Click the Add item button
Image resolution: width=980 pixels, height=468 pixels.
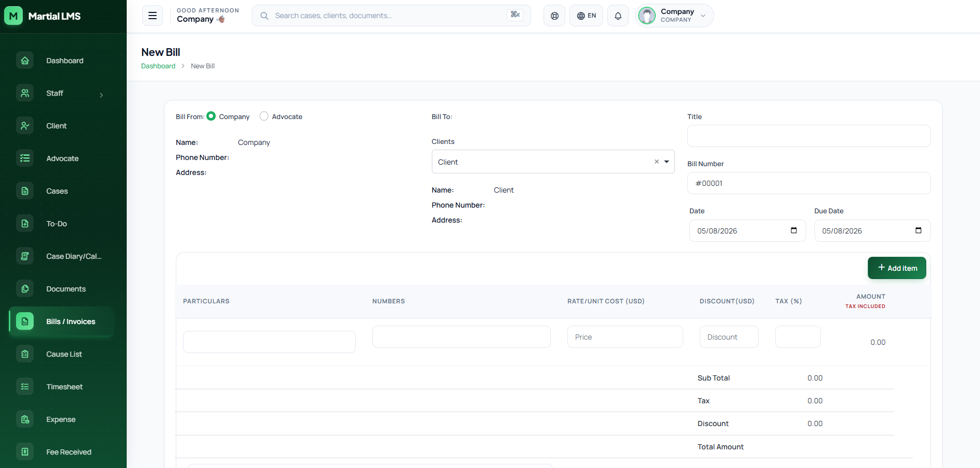897,268
